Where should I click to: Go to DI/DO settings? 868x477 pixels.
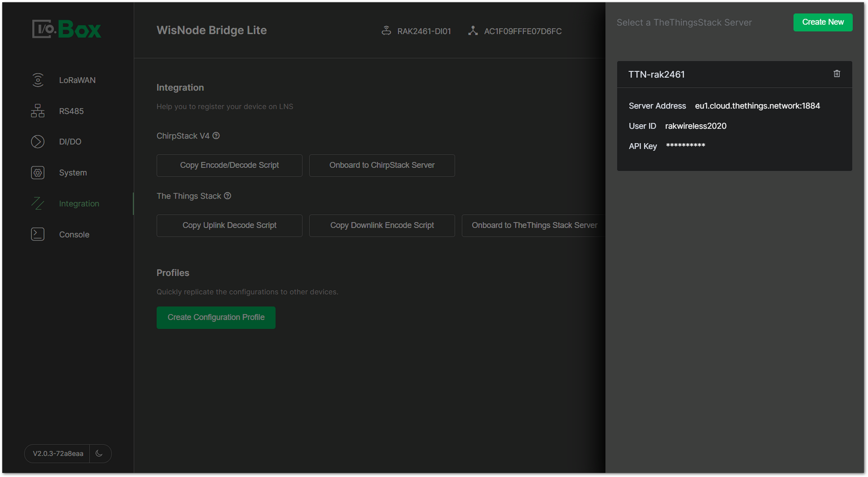pos(70,142)
